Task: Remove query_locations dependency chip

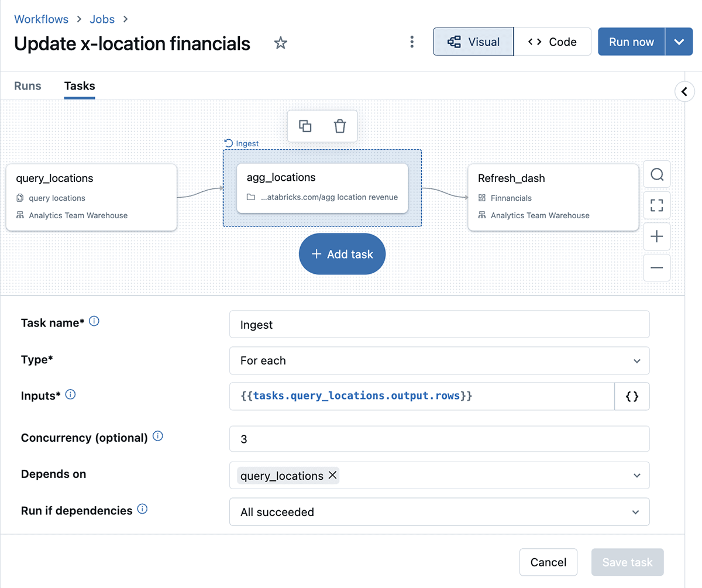Action: pos(332,476)
